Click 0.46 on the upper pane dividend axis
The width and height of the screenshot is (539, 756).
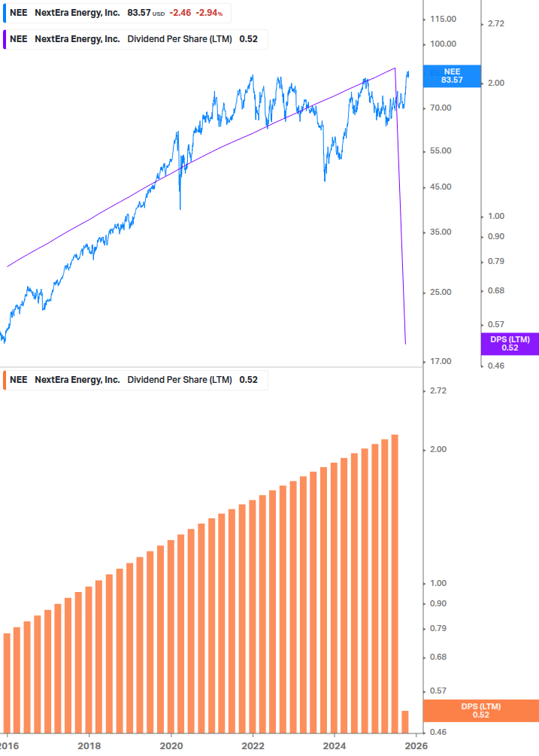click(496, 366)
